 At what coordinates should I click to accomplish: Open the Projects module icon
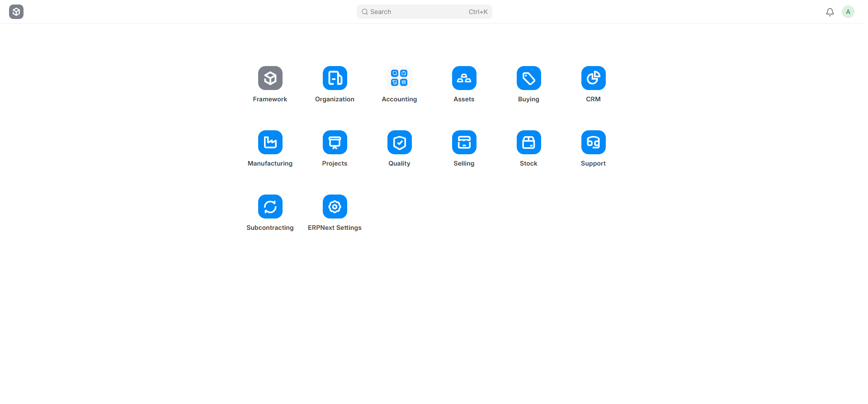tap(335, 143)
